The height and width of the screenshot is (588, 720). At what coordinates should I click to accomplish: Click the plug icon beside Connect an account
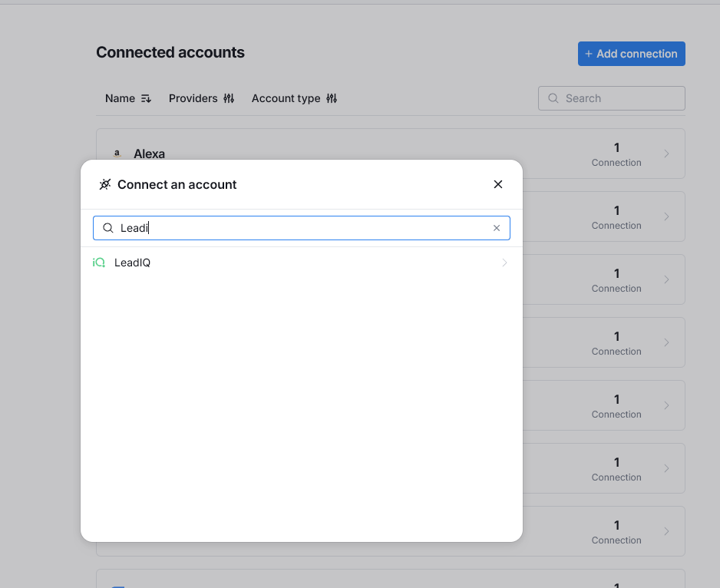click(104, 184)
